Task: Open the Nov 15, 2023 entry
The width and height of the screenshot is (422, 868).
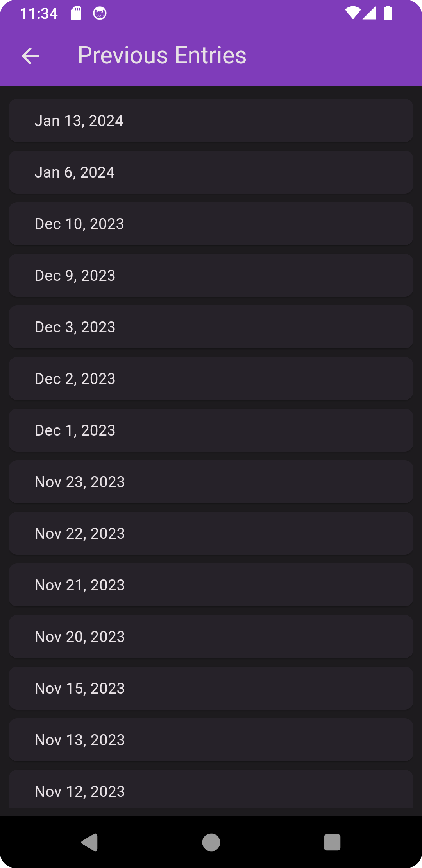Action: (x=211, y=688)
